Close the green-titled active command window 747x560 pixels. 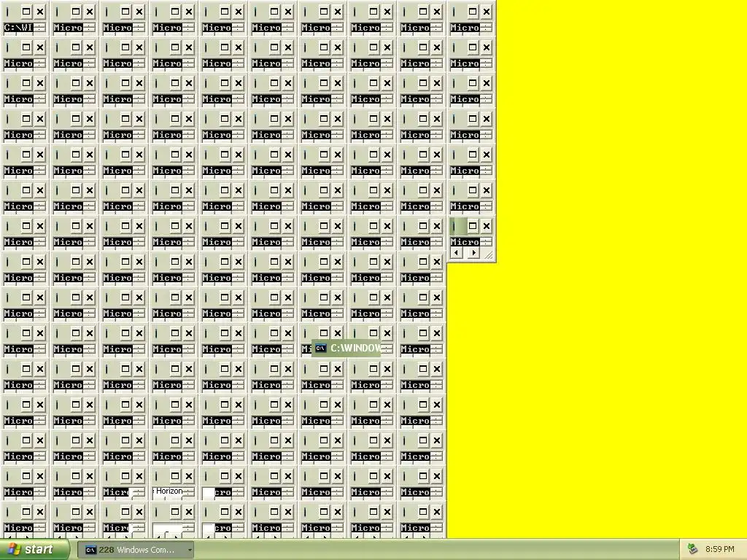coord(486,226)
